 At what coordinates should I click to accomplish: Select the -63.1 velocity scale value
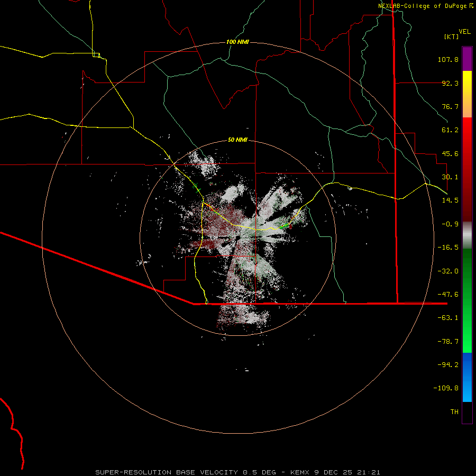[x=448, y=318]
